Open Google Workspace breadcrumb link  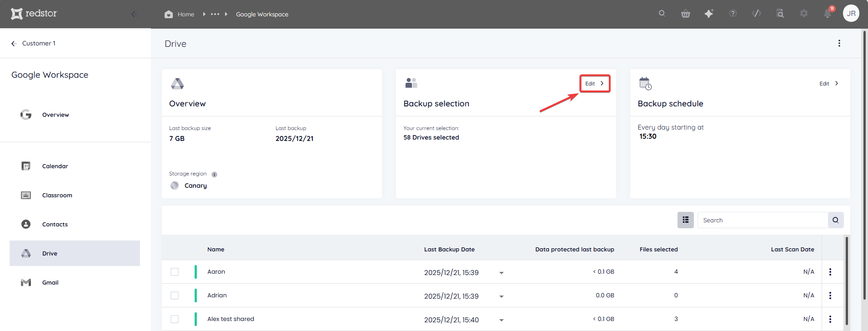coord(262,14)
